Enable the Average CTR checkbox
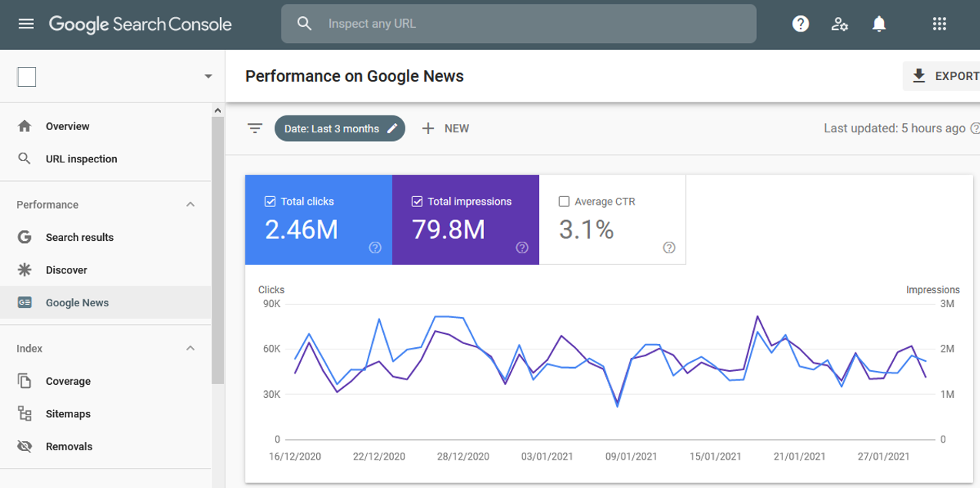 pyautogui.click(x=564, y=202)
